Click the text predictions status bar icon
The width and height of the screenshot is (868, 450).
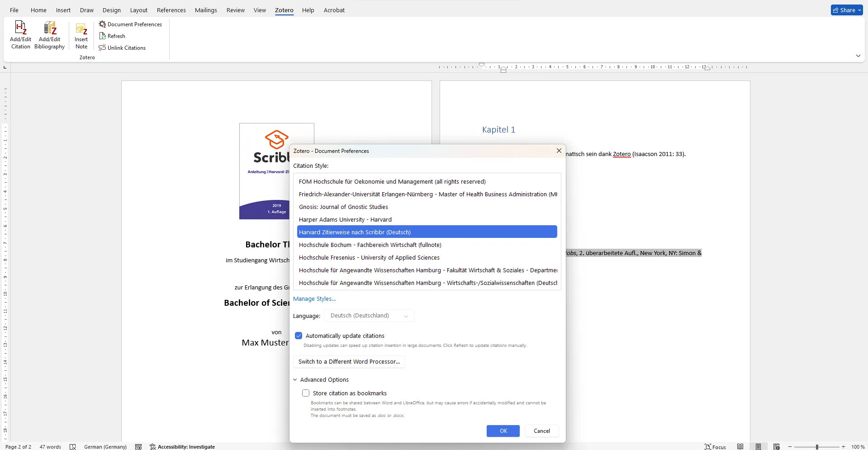[138, 447]
